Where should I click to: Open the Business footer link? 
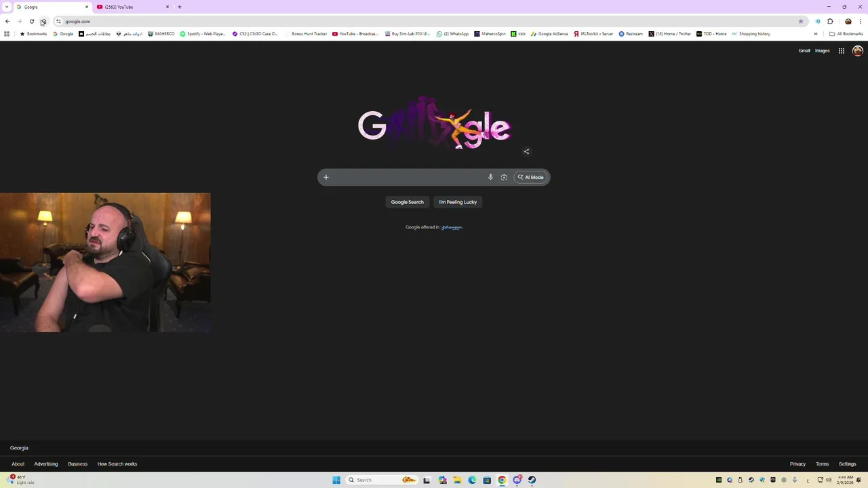pos(77,464)
